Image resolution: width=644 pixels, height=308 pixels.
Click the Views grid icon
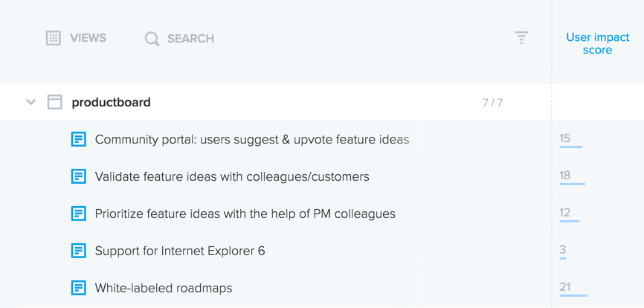[x=53, y=38]
